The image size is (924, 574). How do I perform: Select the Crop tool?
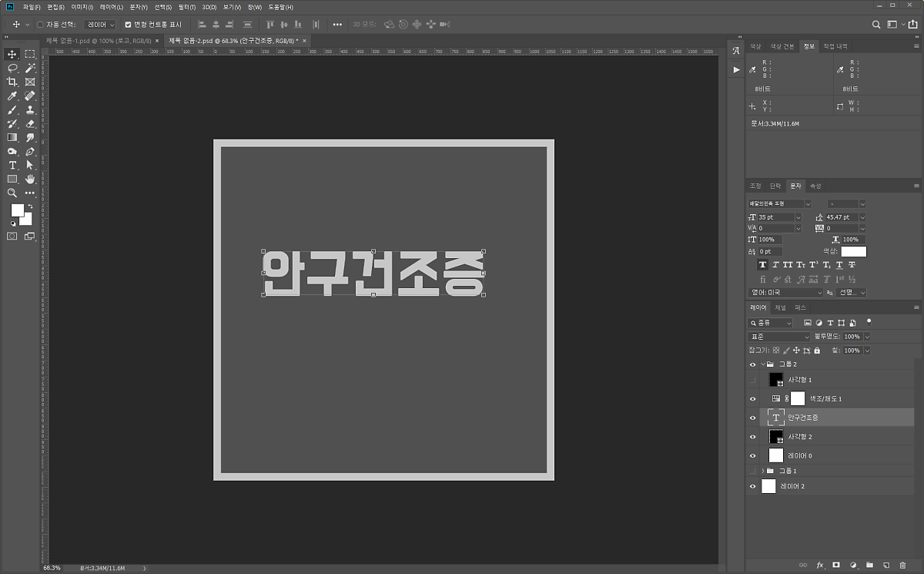[12, 82]
